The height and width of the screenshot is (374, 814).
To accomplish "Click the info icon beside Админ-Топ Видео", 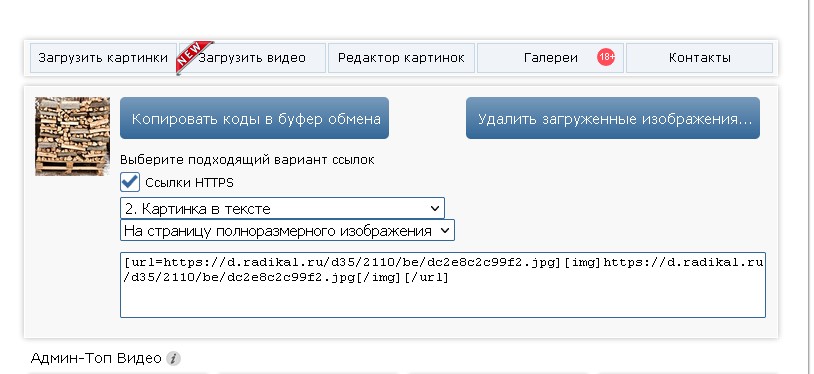I will pyautogui.click(x=174, y=358).
